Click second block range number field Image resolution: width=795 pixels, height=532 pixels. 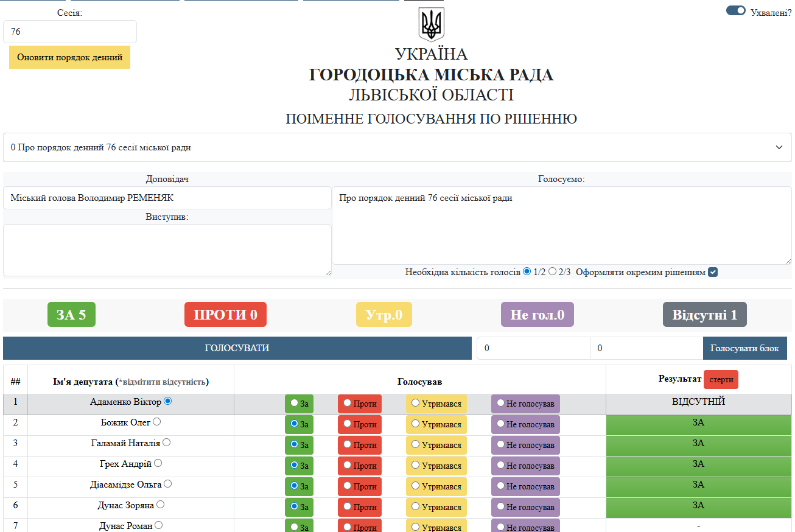point(646,348)
